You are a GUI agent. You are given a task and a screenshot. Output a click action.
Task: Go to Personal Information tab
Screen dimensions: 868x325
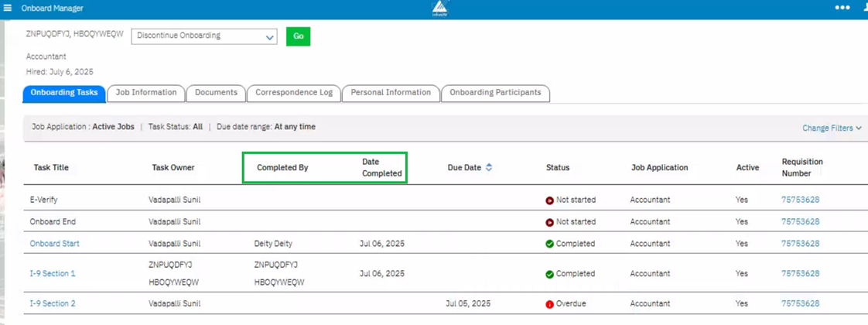[391, 93]
